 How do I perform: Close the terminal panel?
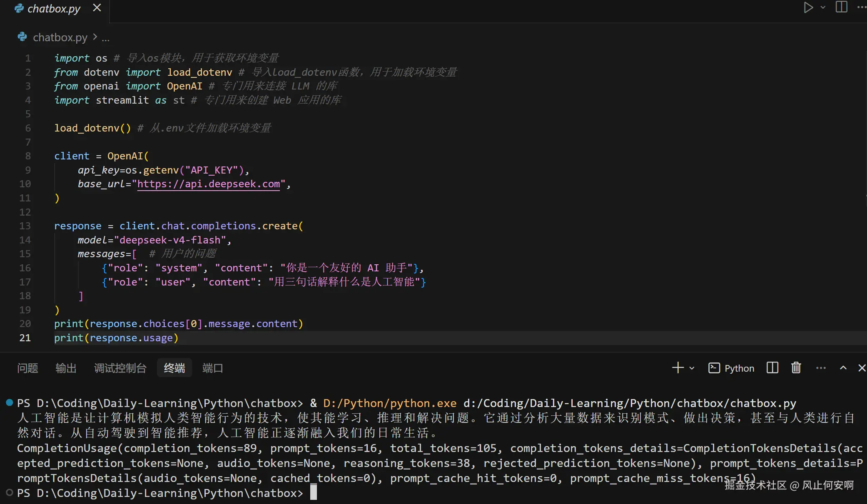[862, 368]
